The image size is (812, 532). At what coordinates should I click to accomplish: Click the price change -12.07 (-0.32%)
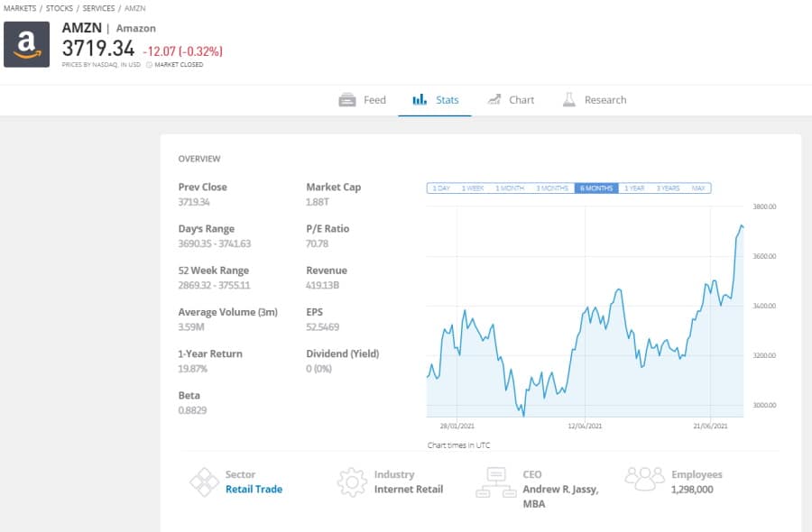tap(183, 51)
